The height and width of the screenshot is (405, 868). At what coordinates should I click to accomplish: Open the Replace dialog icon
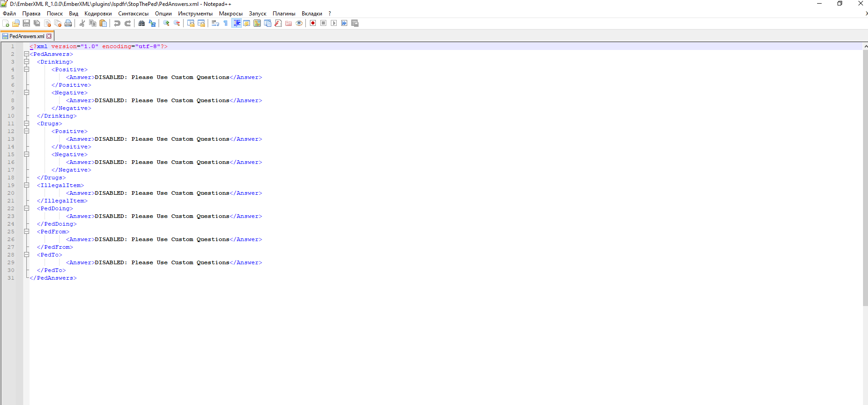coord(152,23)
